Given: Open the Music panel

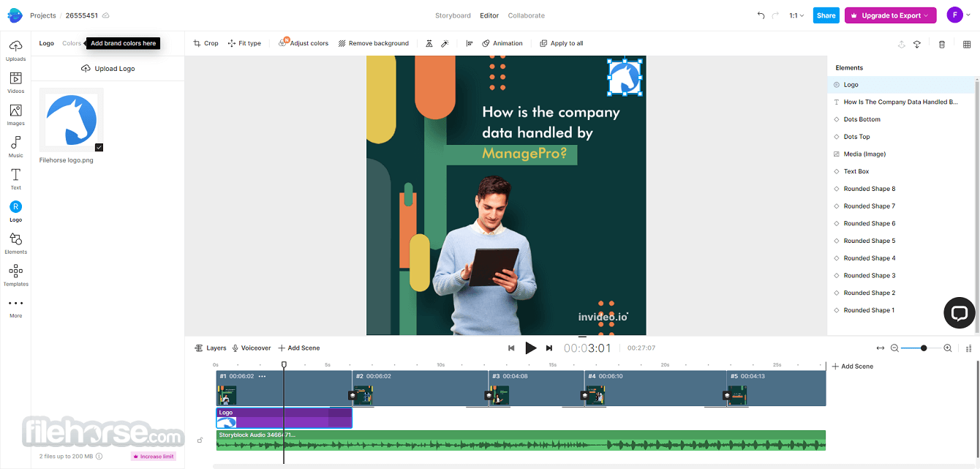Looking at the screenshot, I should 15,147.
